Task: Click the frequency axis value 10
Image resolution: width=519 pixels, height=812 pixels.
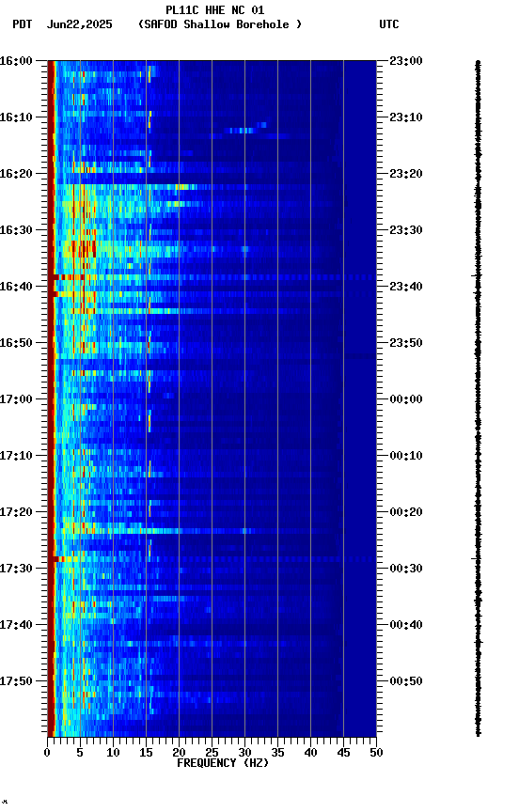Action: [x=113, y=753]
